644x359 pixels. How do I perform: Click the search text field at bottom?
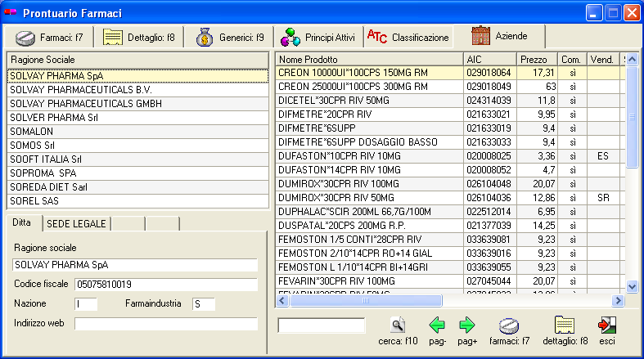(x=322, y=325)
